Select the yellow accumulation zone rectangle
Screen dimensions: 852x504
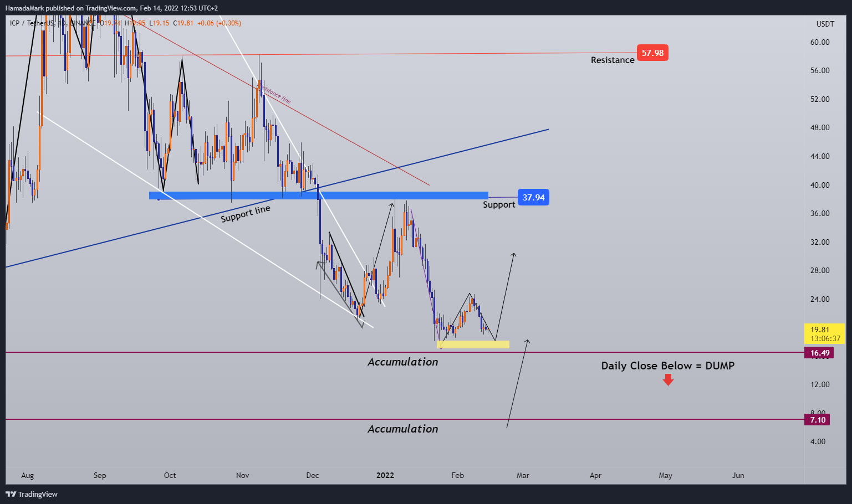pos(473,344)
